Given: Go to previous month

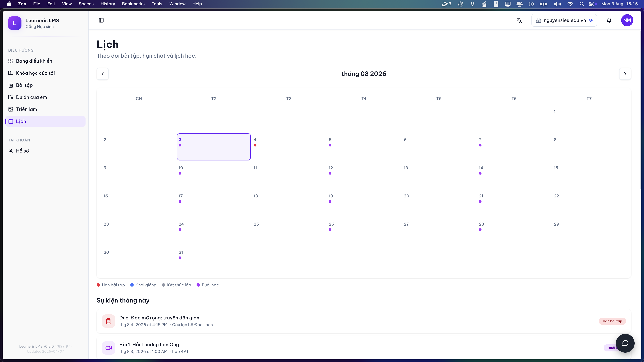Looking at the screenshot, I should click(x=102, y=74).
